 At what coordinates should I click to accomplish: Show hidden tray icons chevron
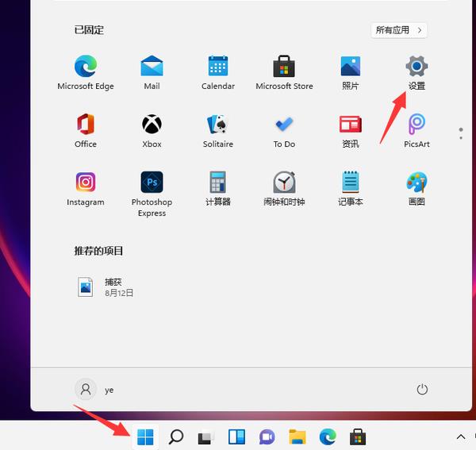coord(460,437)
